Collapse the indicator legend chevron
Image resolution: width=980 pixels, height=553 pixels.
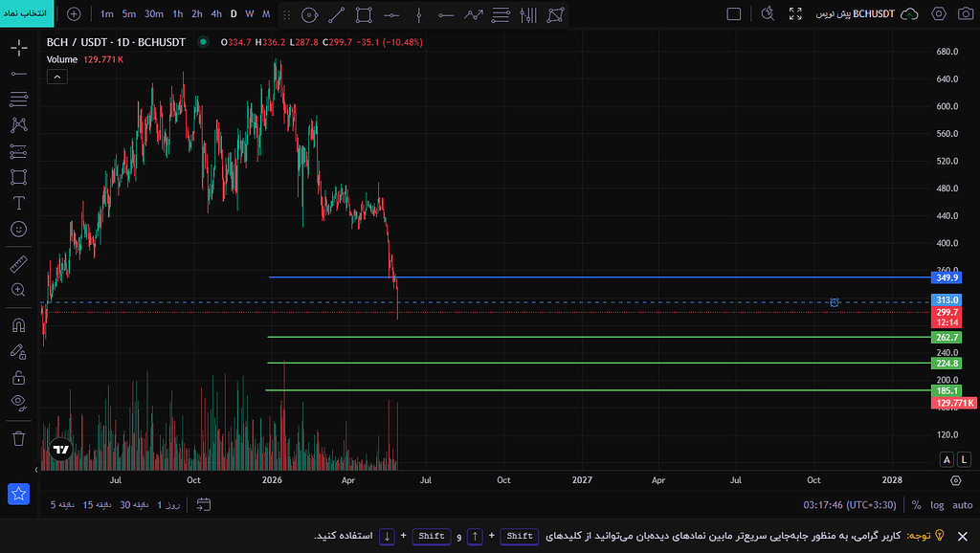[x=56, y=77]
